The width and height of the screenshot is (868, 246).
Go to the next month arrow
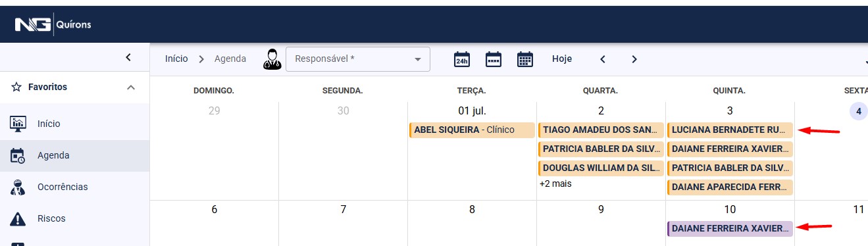pyautogui.click(x=634, y=59)
